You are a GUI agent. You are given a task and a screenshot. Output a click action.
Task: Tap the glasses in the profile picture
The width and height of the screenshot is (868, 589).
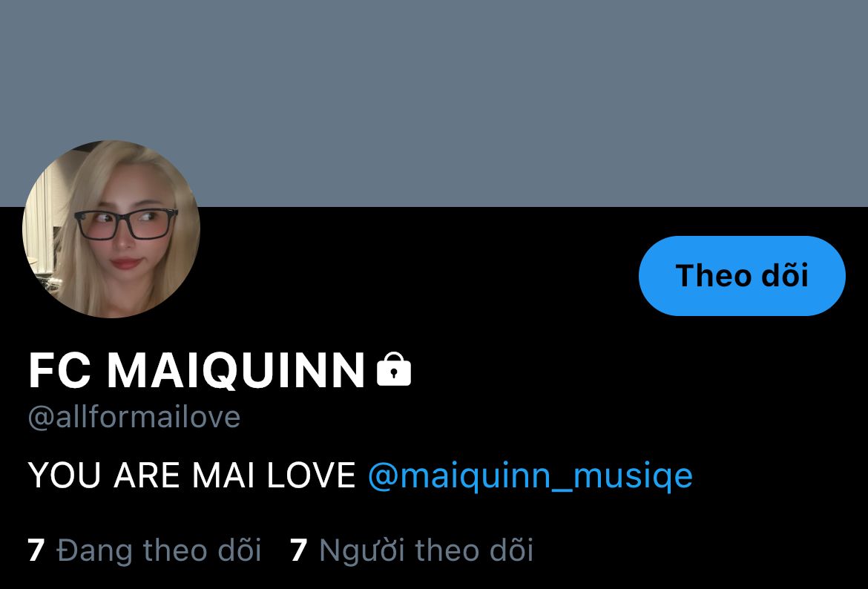point(126,223)
